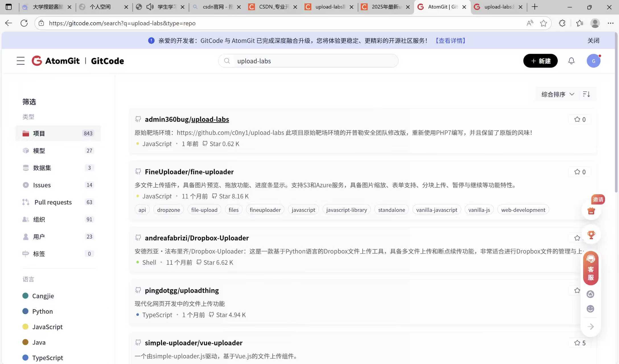Star the FineUploader/fine-uploader repository
The height and width of the screenshot is (364, 619).
point(580,172)
